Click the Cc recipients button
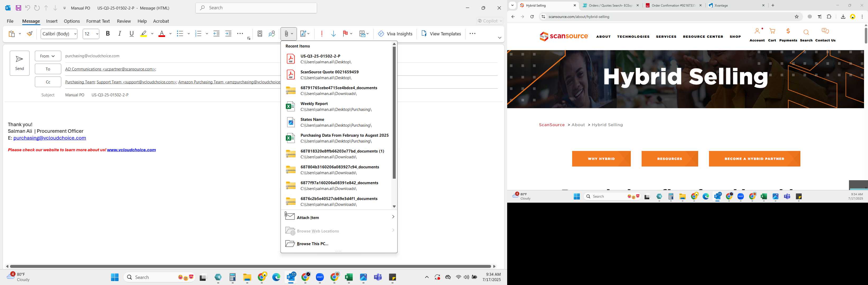The height and width of the screenshot is (285, 868). [x=48, y=82]
